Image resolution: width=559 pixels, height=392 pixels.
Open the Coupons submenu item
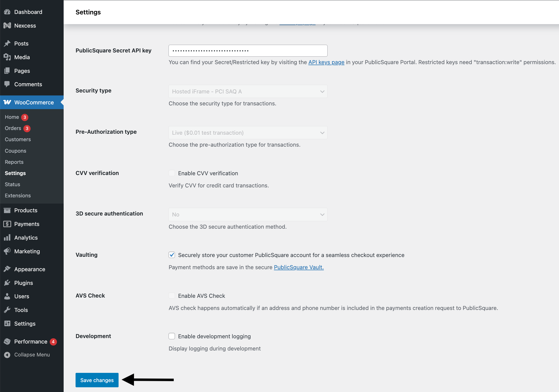tap(15, 151)
